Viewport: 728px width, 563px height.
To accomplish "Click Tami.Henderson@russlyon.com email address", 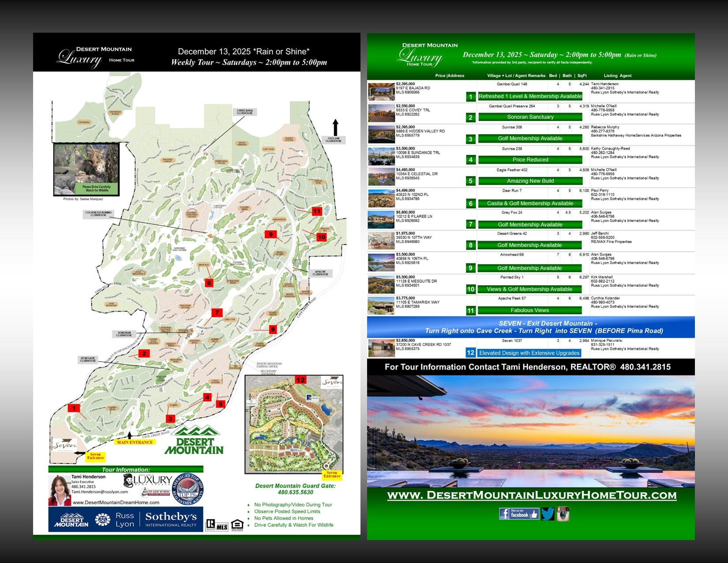I will click(100, 491).
